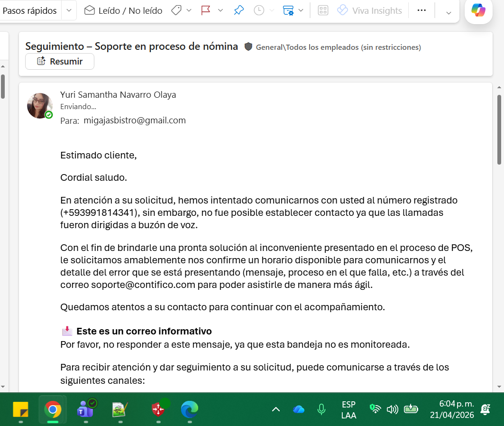Open the notifications do-not-disturb bell icon
The width and height of the screenshot is (504, 426).
(x=485, y=409)
